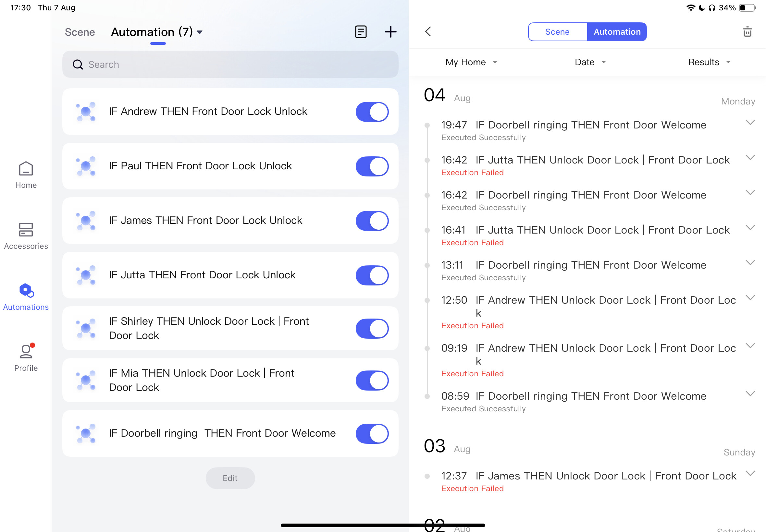Go back with the left arrow
The height and width of the screenshot is (532, 766).
click(x=428, y=32)
